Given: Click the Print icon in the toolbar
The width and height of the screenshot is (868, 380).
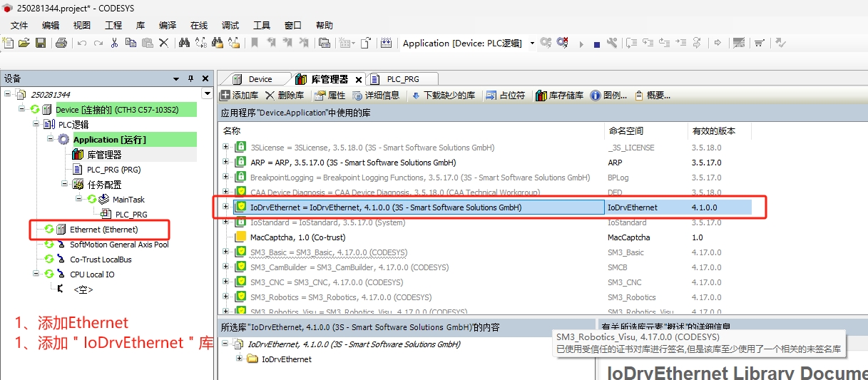Looking at the screenshot, I should point(61,43).
